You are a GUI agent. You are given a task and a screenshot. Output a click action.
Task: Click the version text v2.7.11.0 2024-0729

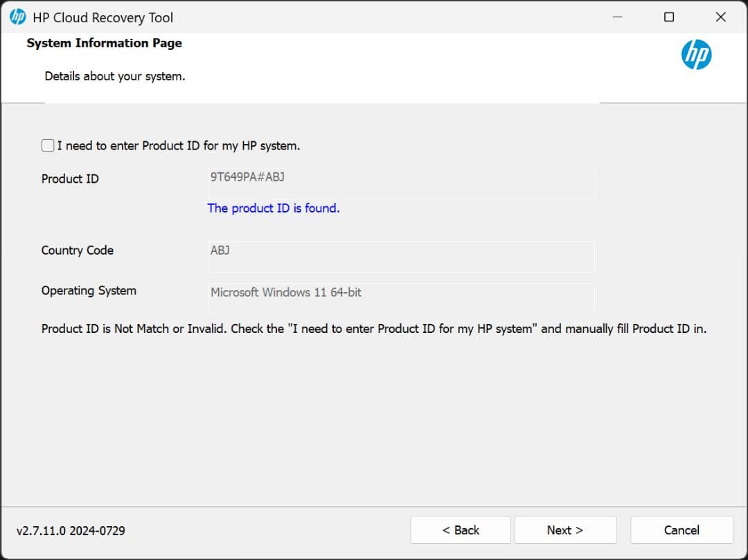tap(71, 531)
